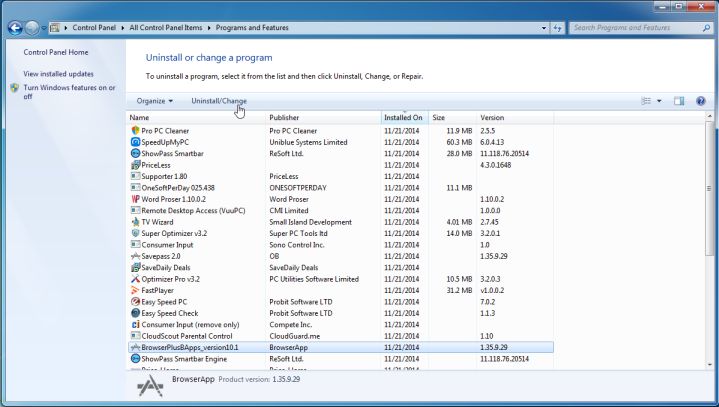
Task: Open the view options dropdown arrow
Action: [x=659, y=101]
